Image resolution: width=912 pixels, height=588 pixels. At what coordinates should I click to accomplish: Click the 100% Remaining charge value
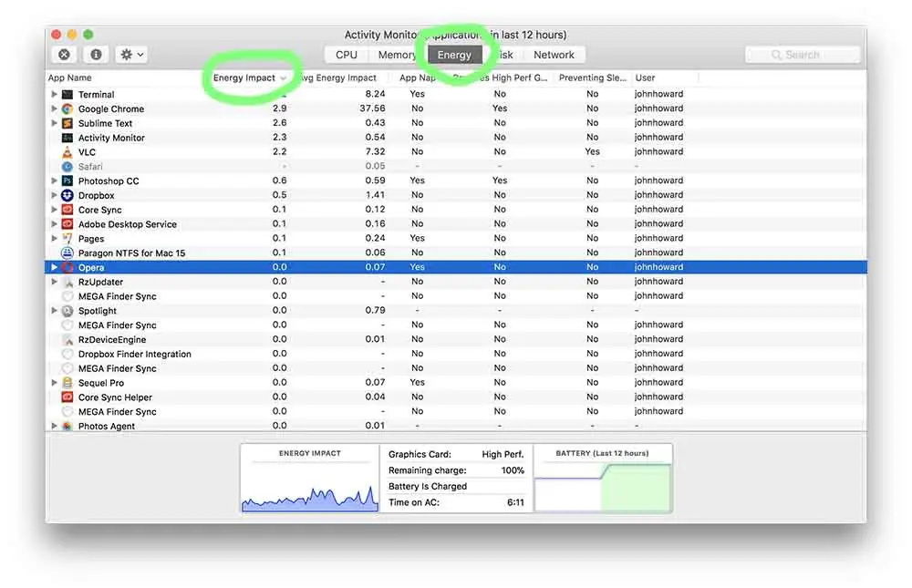click(513, 470)
